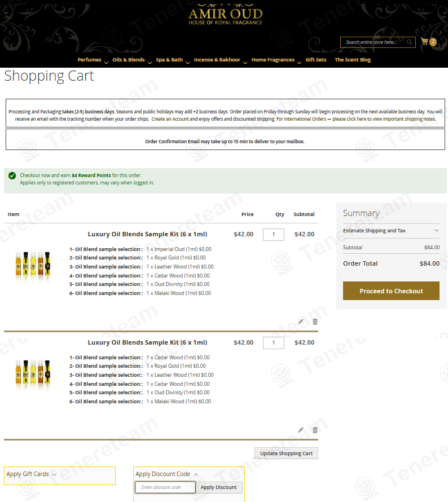Expand Estimate Shipping and Tax section
This screenshot has width=448, height=502.
(x=391, y=231)
